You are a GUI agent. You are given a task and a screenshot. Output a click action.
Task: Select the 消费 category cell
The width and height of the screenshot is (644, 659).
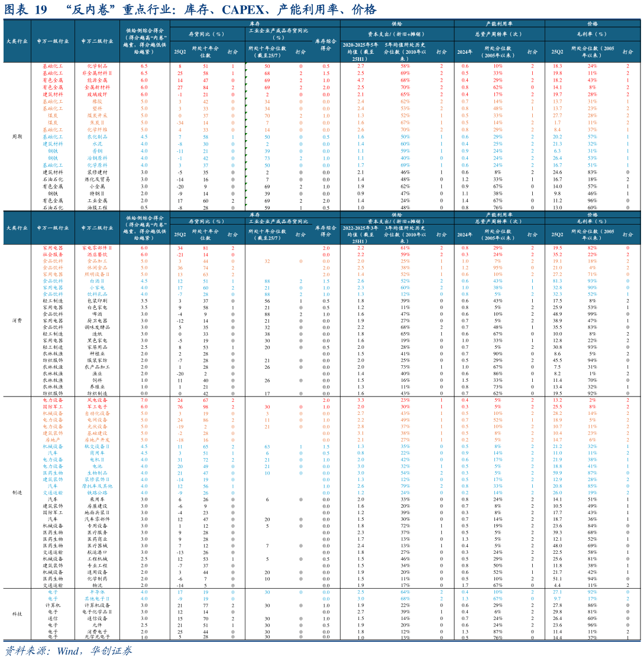click(x=17, y=320)
